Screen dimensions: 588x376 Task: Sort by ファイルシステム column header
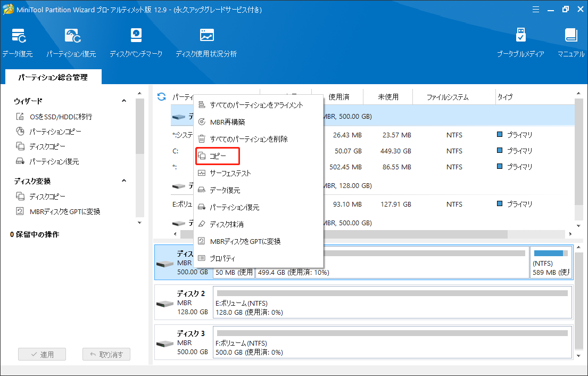coord(448,97)
